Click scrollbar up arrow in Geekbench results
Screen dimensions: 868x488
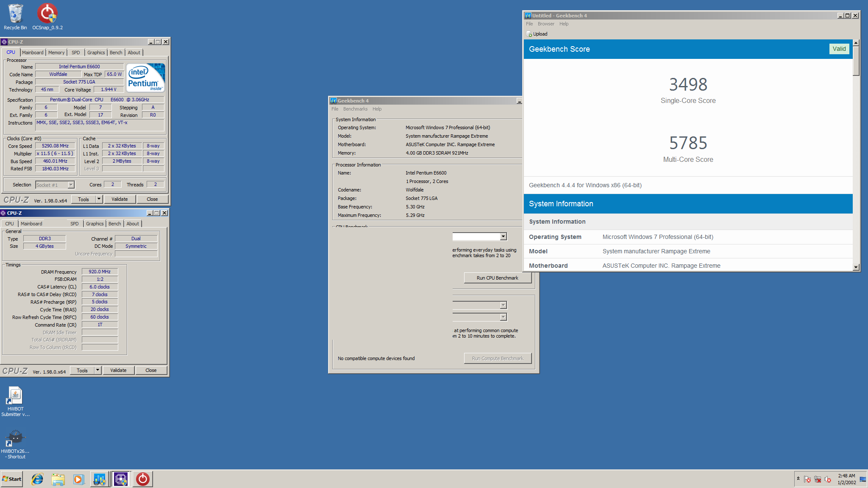coord(856,43)
